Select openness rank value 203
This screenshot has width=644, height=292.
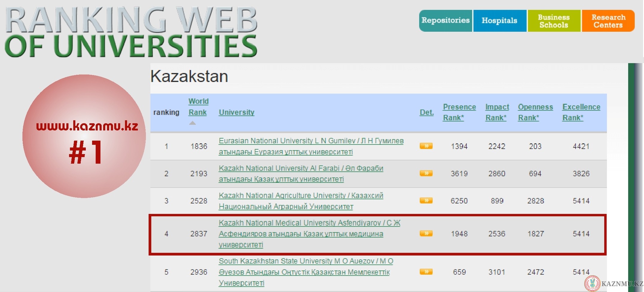coord(535,146)
